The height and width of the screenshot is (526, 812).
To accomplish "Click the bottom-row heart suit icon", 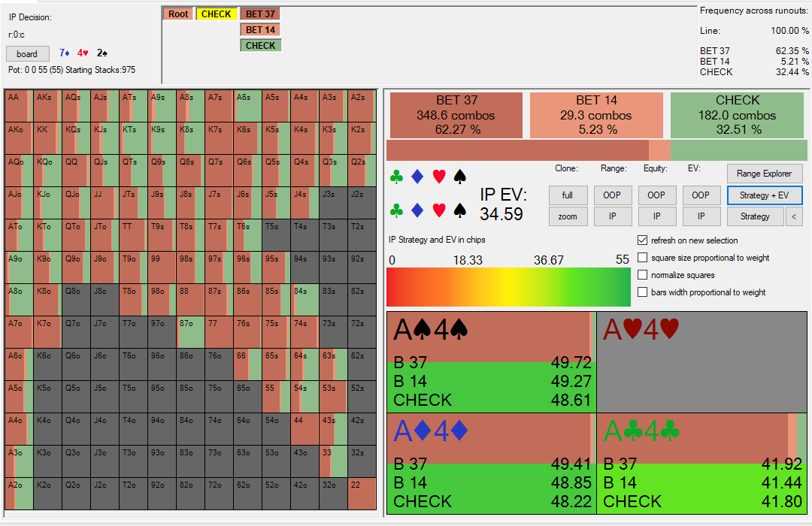I will pos(439,210).
